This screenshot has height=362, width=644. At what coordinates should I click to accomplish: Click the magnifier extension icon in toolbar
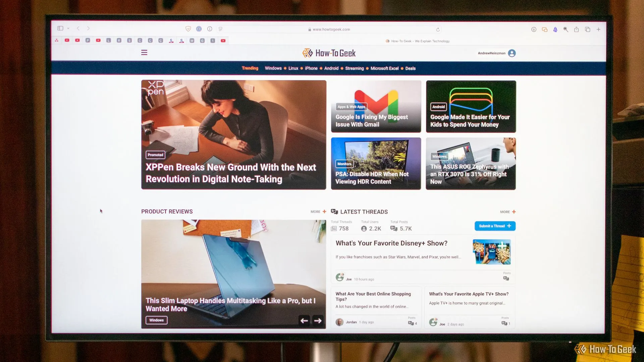566,29
